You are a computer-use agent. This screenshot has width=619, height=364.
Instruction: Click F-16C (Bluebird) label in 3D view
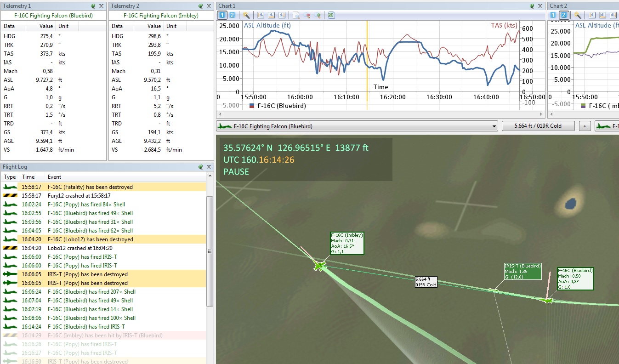click(x=575, y=279)
